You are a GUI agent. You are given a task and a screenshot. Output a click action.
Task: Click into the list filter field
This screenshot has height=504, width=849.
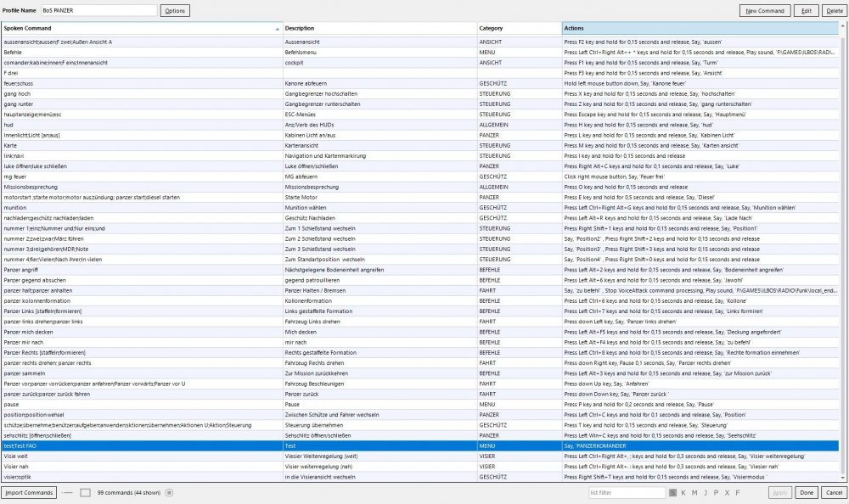point(626,492)
